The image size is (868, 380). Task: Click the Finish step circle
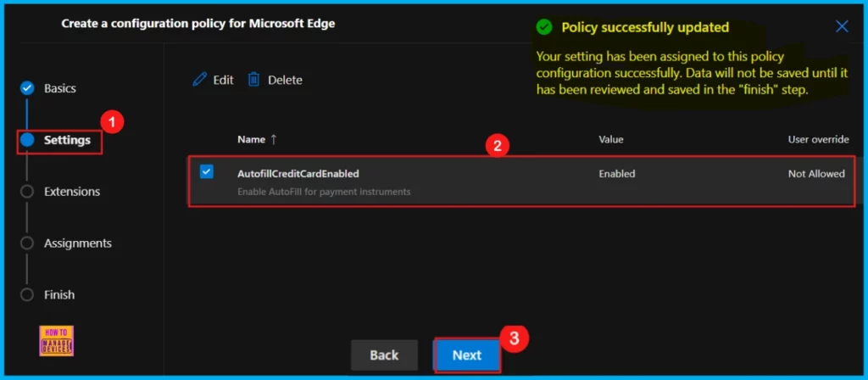pyautogui.click(x=27, y=294)
